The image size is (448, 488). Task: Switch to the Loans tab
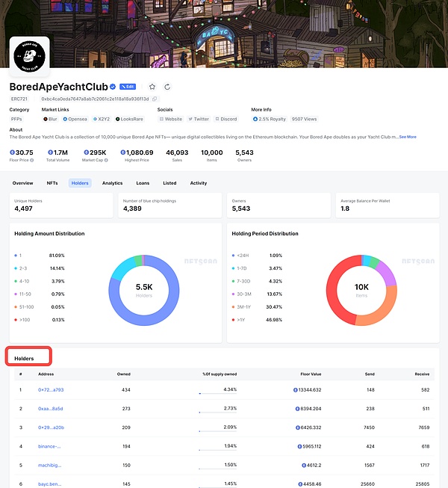[142, 182]
